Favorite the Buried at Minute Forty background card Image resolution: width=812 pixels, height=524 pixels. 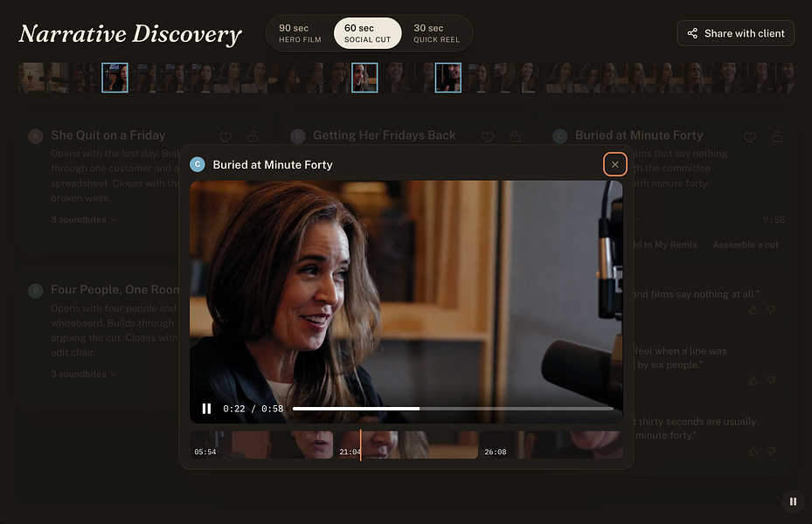point(750,136)
